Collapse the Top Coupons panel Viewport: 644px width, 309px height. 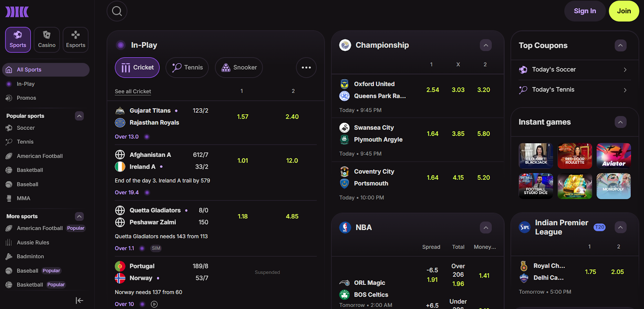620,45
